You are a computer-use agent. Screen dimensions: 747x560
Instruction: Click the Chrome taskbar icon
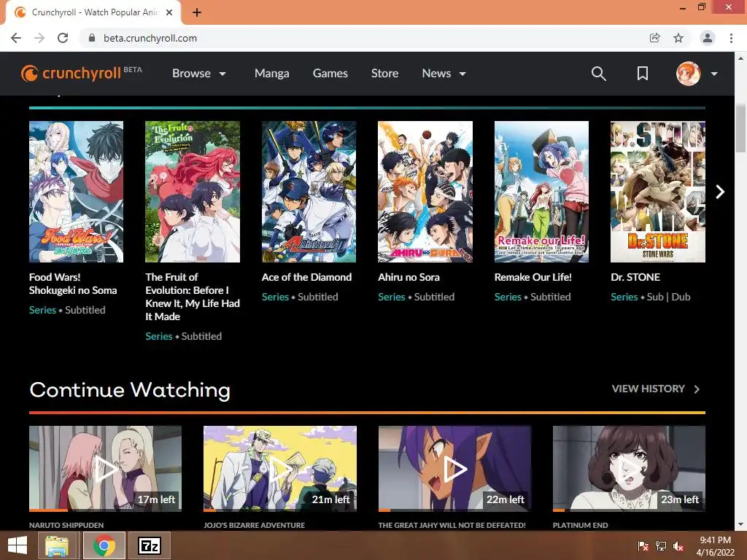click(x=104, y=545)
